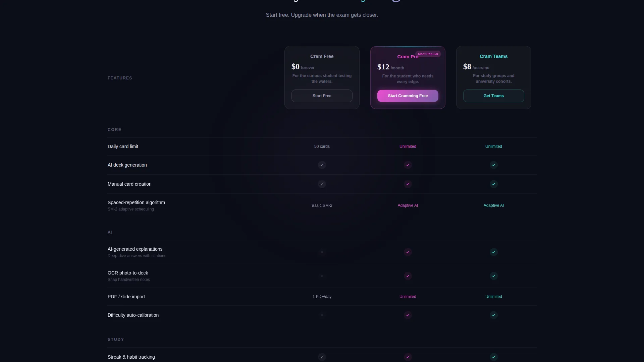
Task: Click Cram Teams' Unlimited PDF import value
Action: pos(493,297)
